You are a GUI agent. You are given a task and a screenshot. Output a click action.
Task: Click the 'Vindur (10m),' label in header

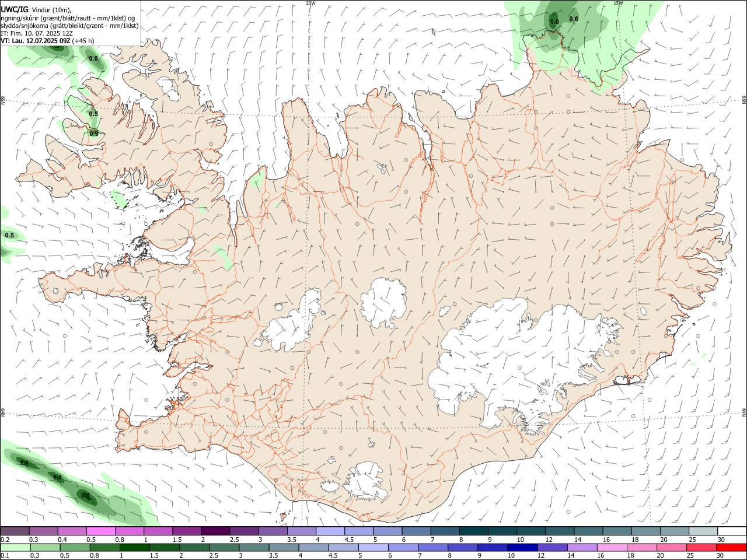(x=51, y=10)
